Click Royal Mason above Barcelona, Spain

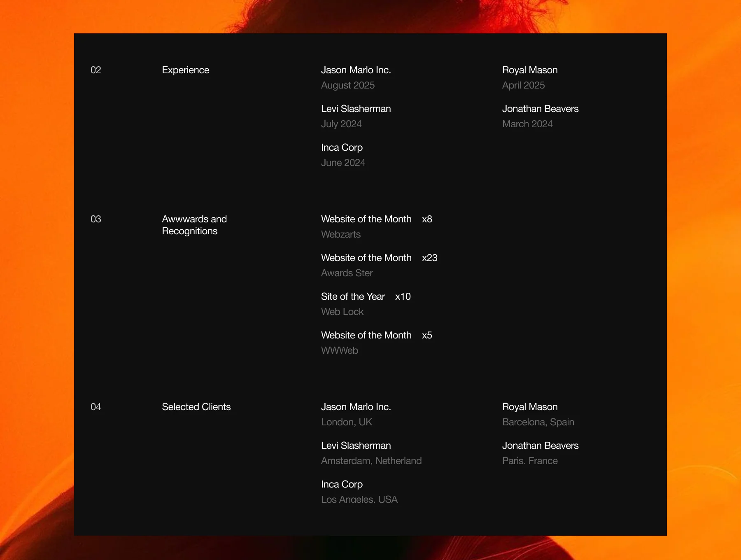[x=530, y=407]
